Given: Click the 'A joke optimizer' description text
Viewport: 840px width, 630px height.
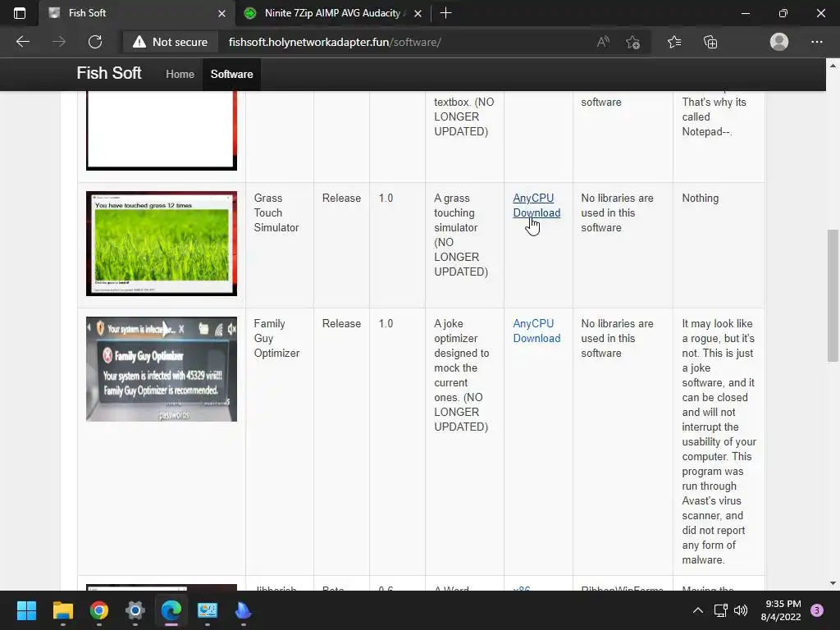Looking at the screenshot, I should (x=461, y=375).
